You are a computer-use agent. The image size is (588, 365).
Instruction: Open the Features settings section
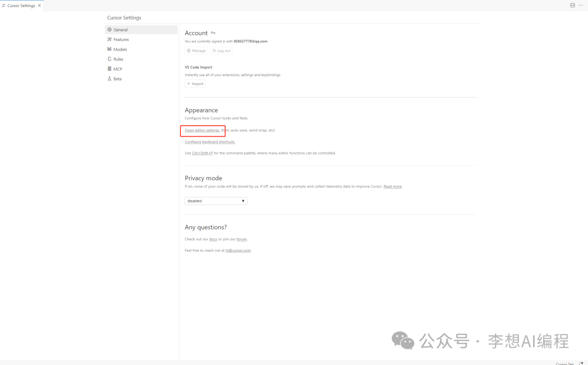121,40
